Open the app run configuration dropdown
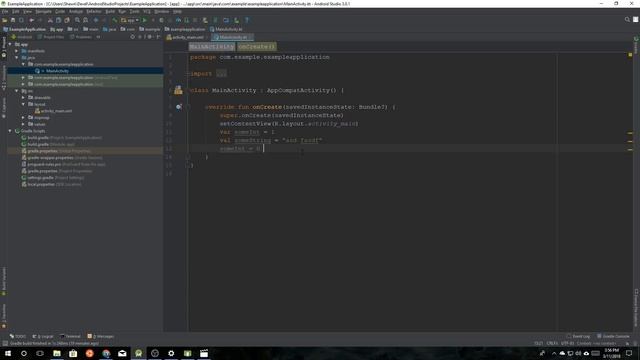Screen dimensions: 640x360 tap(130, 20)
